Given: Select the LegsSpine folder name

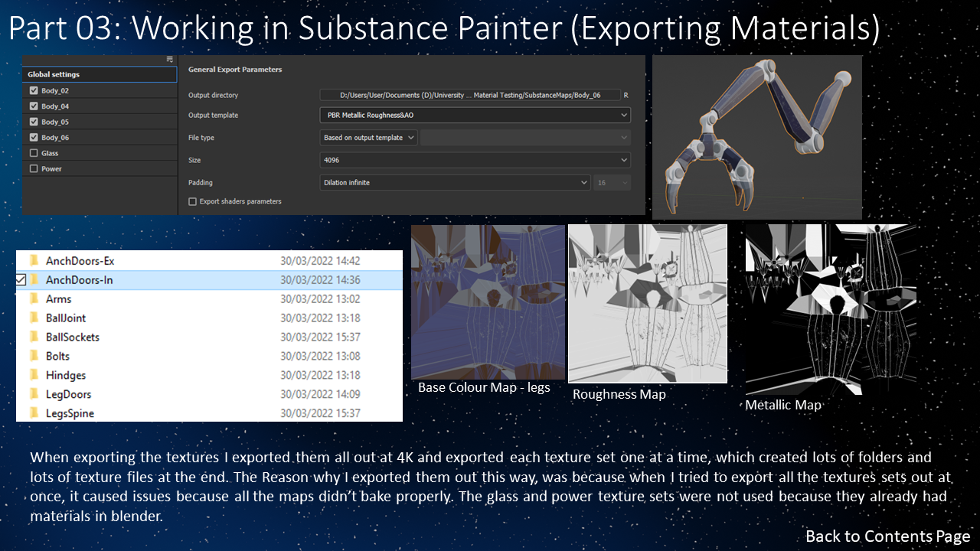Looking at the screenshot, I should tap(70, 413).
